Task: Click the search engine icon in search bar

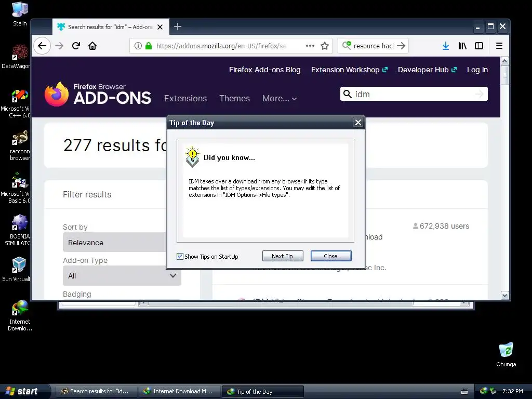Action: (347, 46)
